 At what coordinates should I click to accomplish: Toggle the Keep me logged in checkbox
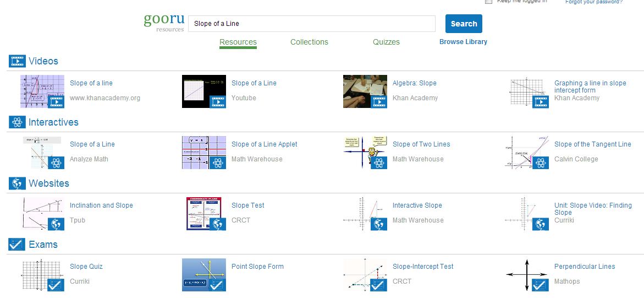click(x=488, y=1)
